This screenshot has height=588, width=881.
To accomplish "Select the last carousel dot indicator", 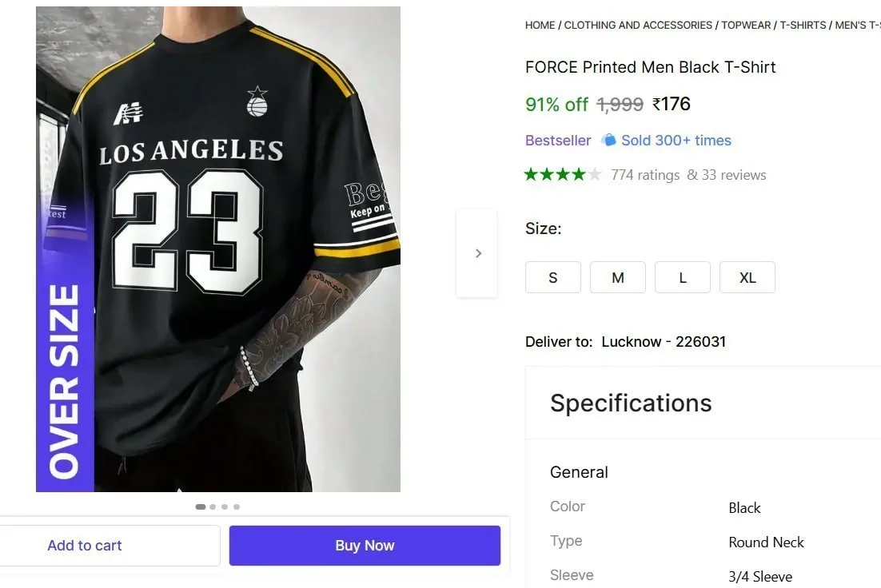I will (237, 507).
